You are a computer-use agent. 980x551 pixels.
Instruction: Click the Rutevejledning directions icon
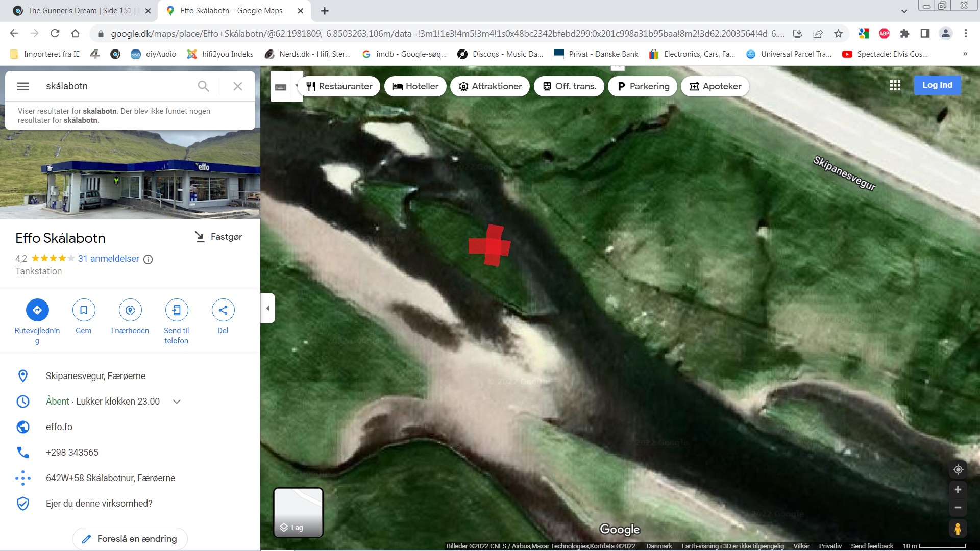(37, 310)
